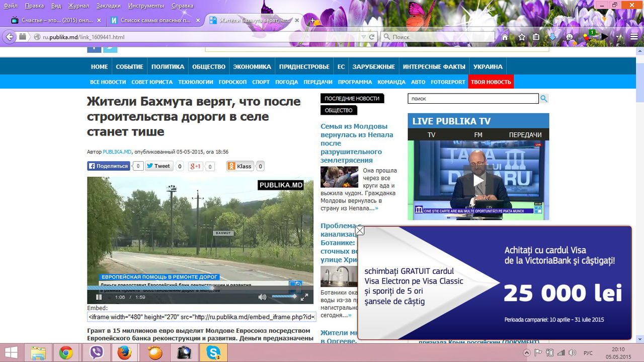Open the Firefox home page icon

[505, 37]
